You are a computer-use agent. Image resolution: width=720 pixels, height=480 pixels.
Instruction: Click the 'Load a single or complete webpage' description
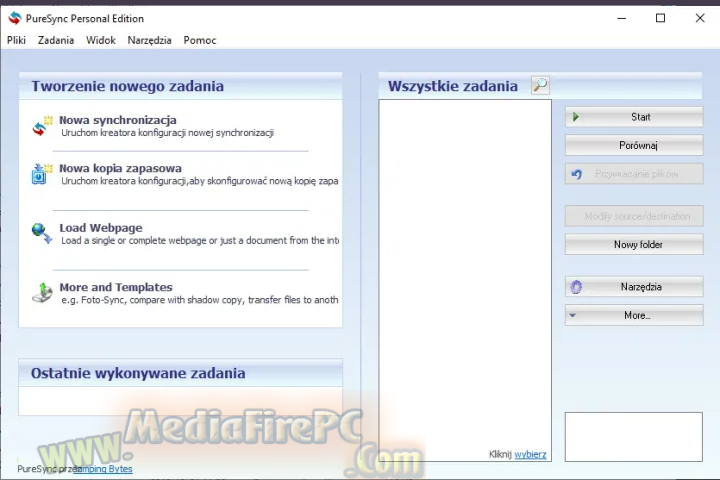coord(200,240)
